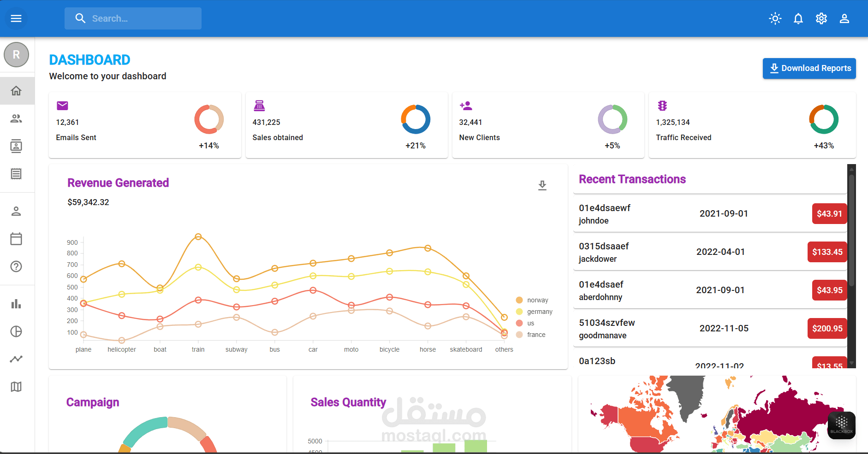
Task: Open the settings gear in top bar
Action: click(x=821, y=18)
